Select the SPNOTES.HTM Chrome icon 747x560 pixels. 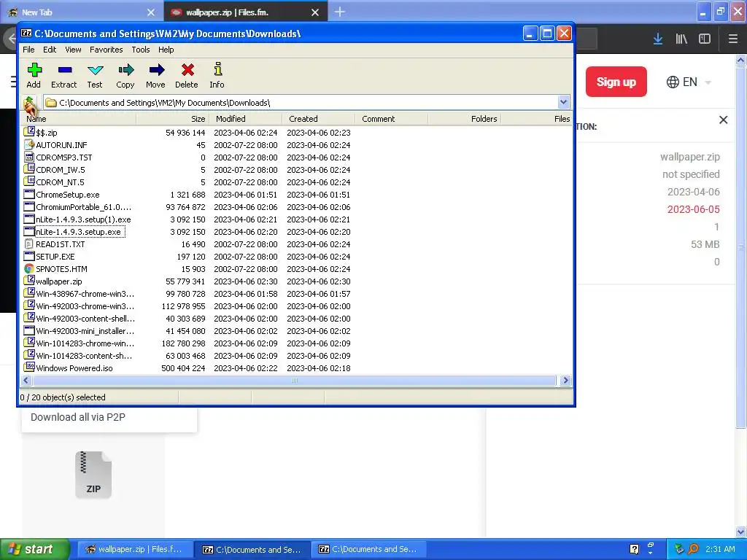29,268
